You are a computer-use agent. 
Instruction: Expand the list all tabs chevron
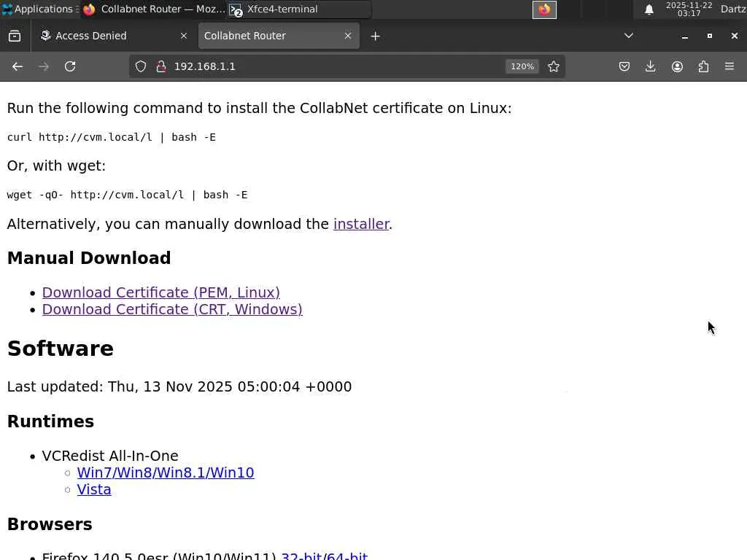[628, 36]
